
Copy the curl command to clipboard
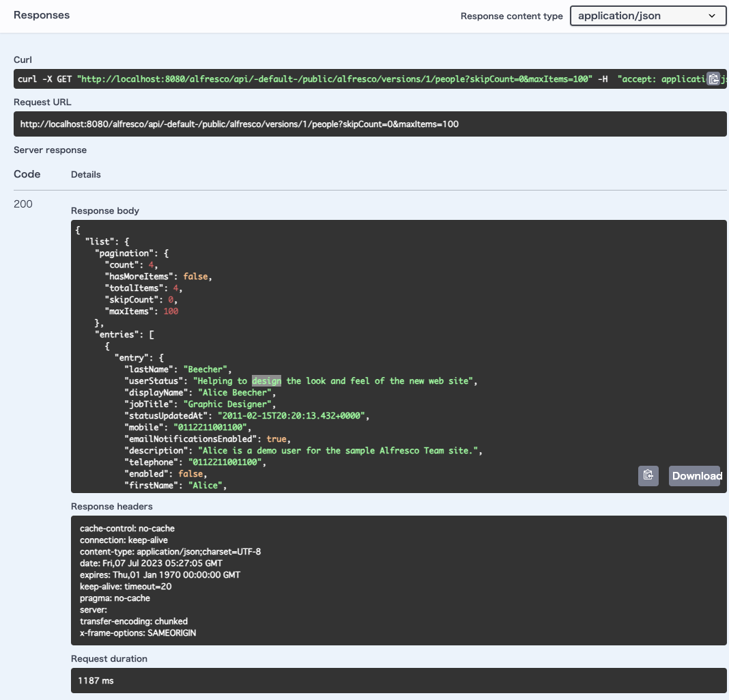714,79
